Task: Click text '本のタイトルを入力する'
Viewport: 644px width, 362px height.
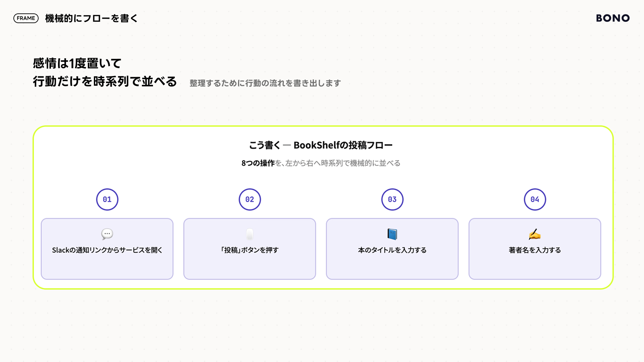Action: [x=392, y=250]
